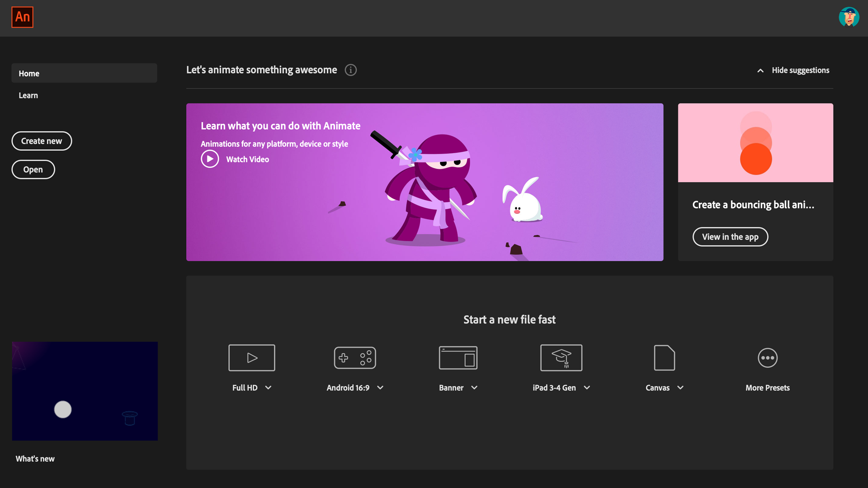Select the Full HD preset icon
The height and width of the screenshot is (488, 868).
tap(252, 358)
